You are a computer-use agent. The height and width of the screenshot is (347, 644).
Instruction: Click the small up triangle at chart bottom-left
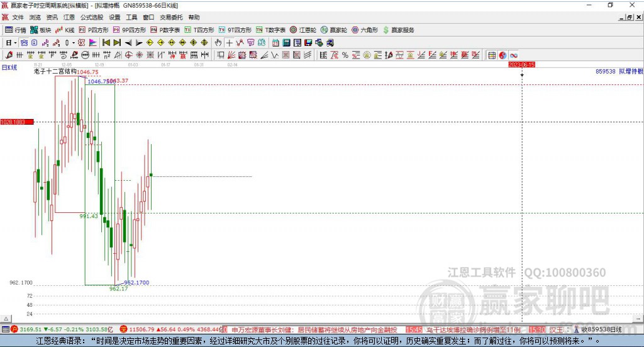point(6,319)
